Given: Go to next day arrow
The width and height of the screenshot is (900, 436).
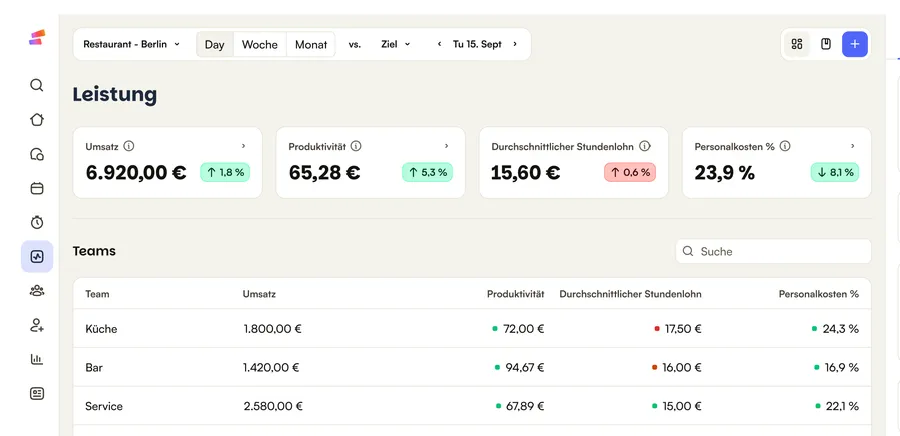Looking at the screenshot, I should coord(515,44).
